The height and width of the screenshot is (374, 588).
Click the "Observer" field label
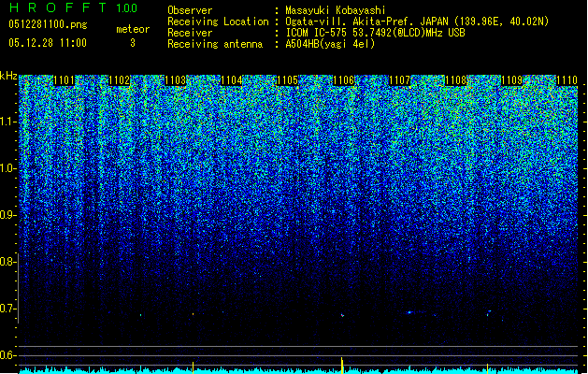[190, 10]
